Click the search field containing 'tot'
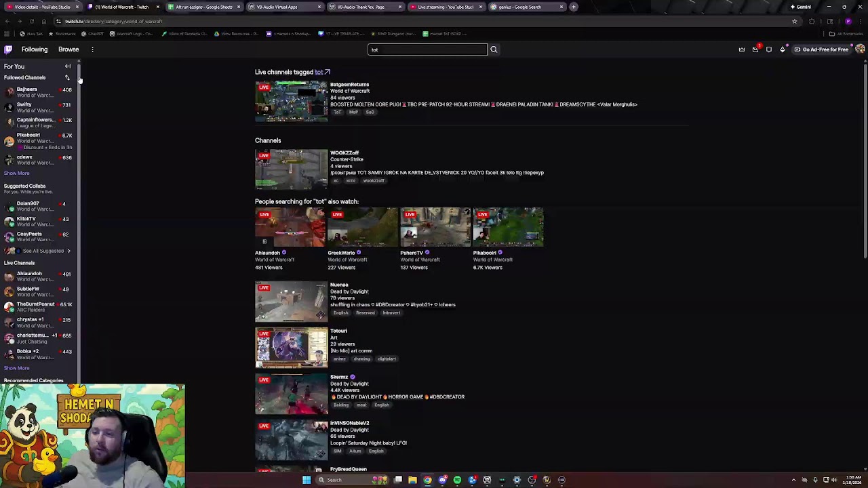This screenshot has width=868, height=488. (427, 49)
